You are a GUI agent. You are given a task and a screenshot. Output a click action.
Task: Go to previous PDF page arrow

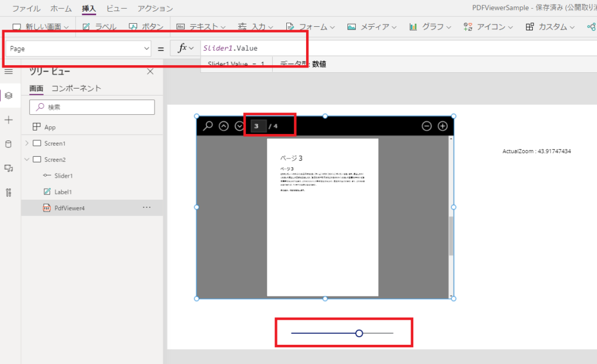tap(224, 126)
